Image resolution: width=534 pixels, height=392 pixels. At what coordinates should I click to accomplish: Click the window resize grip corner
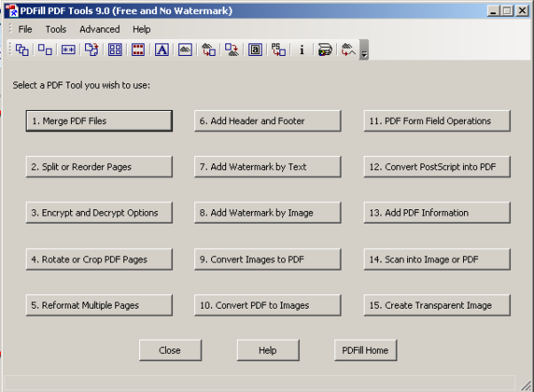(x=526, y=385)
